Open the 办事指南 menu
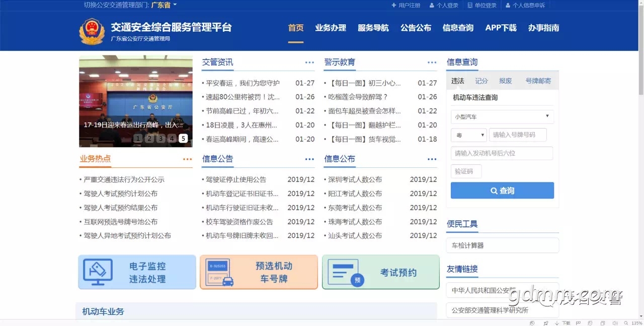This screenshot has width=644, height=326. pyautogui.click(x=543, y=28)
